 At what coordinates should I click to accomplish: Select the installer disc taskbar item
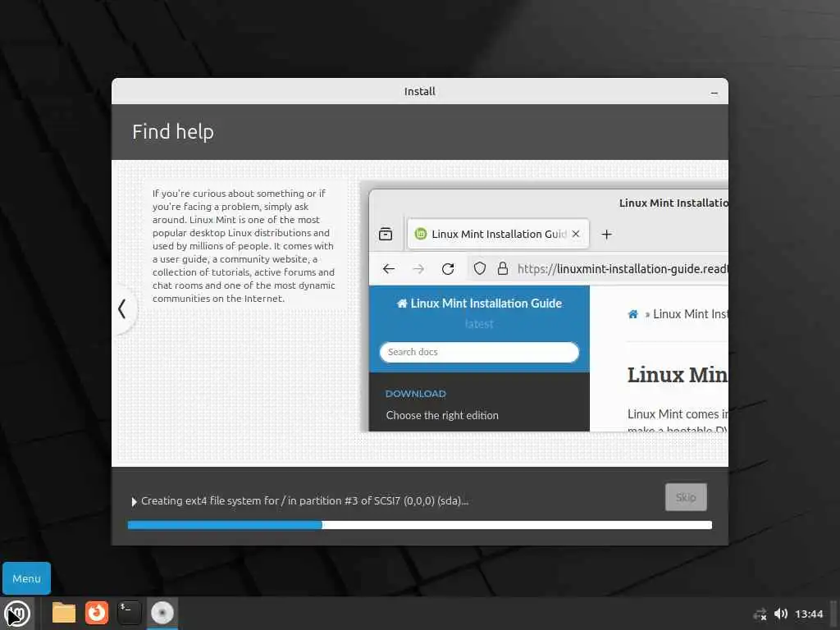pyautogui.click(x=162, y=613)
